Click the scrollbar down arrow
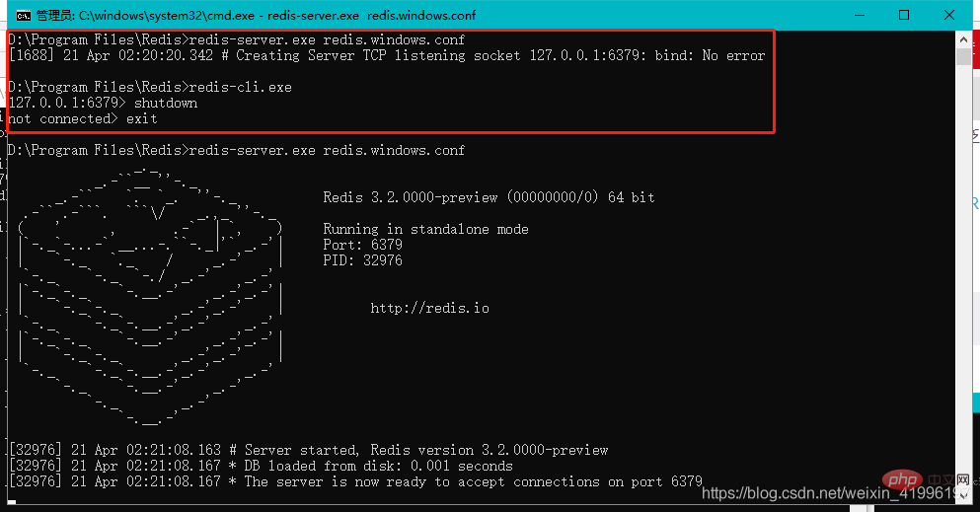Screen dimensions: 980x512 [x=964, y=495]
